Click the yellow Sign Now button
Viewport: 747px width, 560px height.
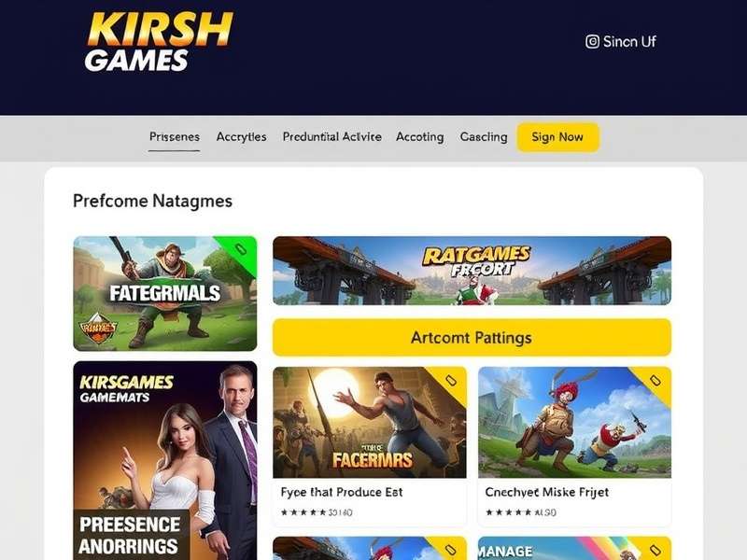point(557,137)
